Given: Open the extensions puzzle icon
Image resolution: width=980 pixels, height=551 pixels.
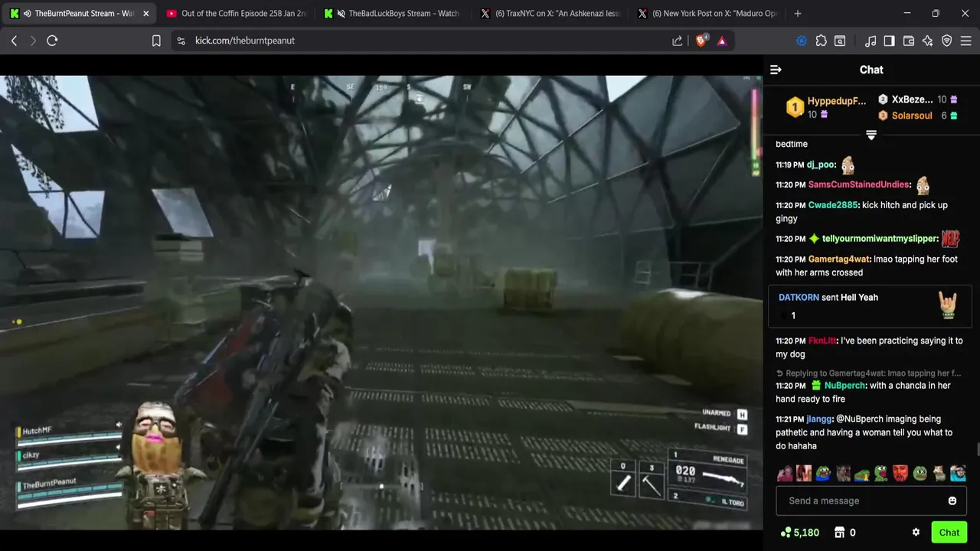Looking at the screenshot, I should tap(821, 41).
